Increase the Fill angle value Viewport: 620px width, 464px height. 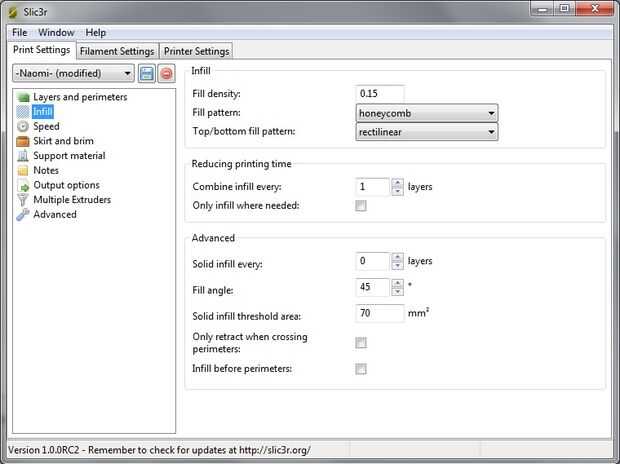pyautogui.click(x=397, y=283)
